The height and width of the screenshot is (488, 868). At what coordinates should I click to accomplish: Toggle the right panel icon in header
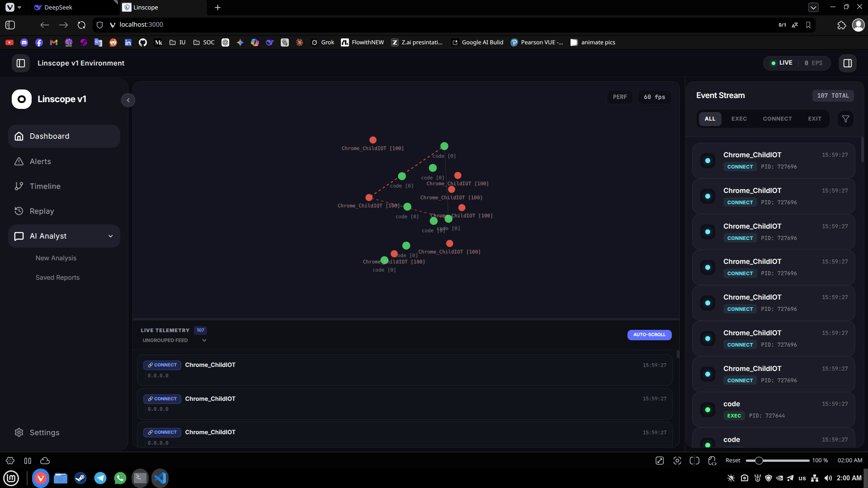click(848, 63)
